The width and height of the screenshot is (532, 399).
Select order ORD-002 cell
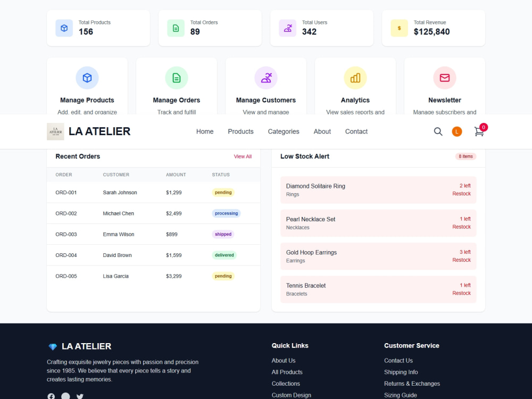pos(66,213)
